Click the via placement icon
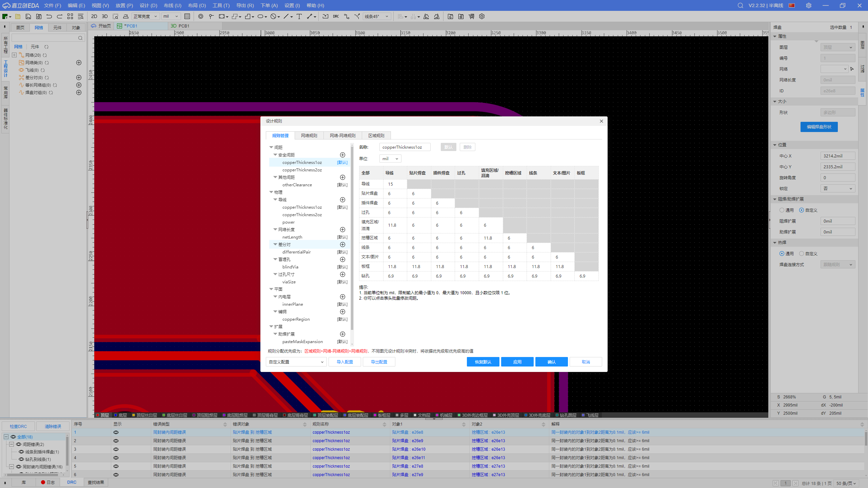868x488 pixels. [x=201, y=16]
